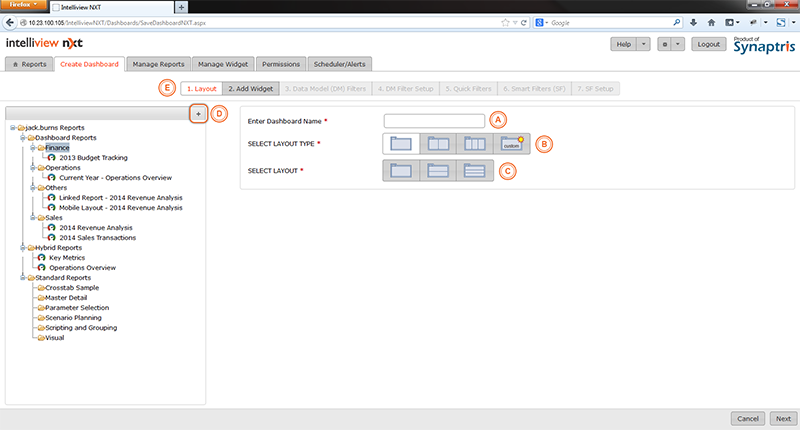Click the Dashboard Name input field

(434, 121)
